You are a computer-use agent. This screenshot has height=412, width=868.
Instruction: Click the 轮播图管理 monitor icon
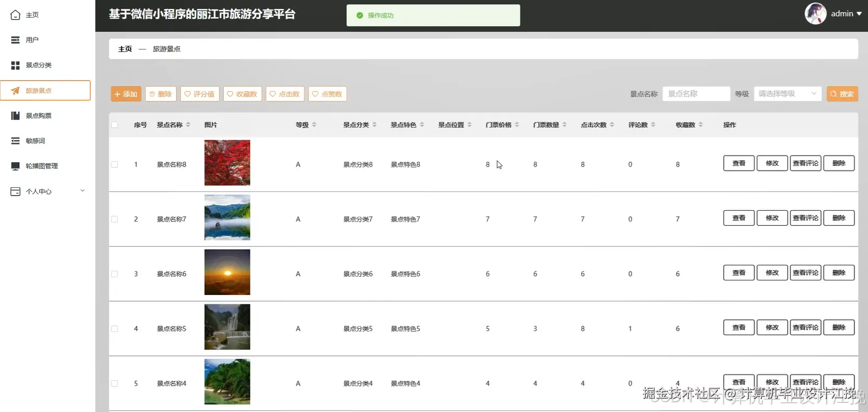16,166
